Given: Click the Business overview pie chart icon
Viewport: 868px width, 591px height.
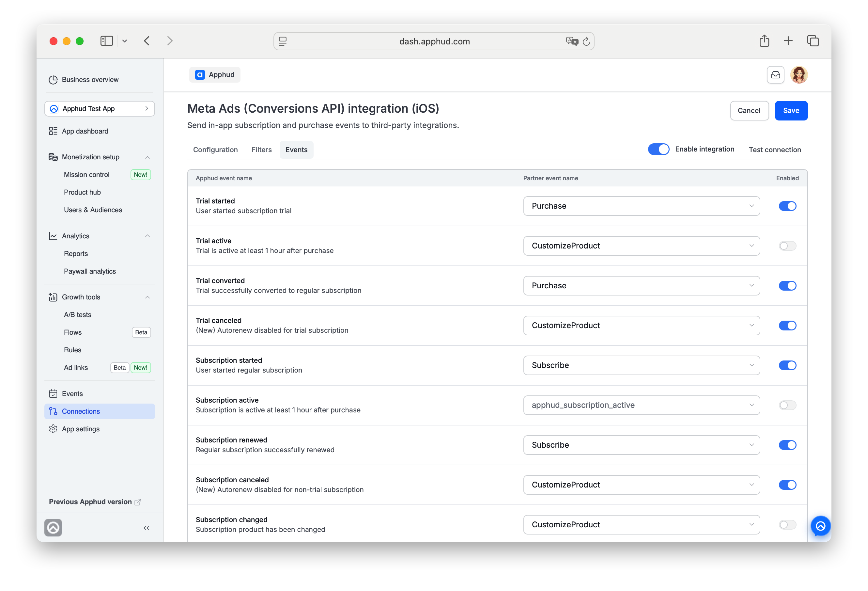Looking at the screenshot, I should [x=53, y=80].
